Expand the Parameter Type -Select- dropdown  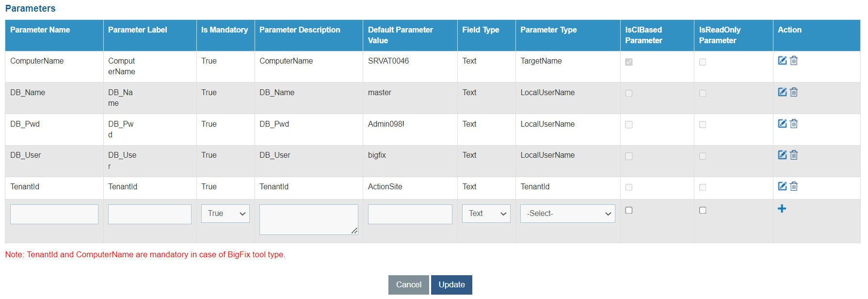coord(567,214)
